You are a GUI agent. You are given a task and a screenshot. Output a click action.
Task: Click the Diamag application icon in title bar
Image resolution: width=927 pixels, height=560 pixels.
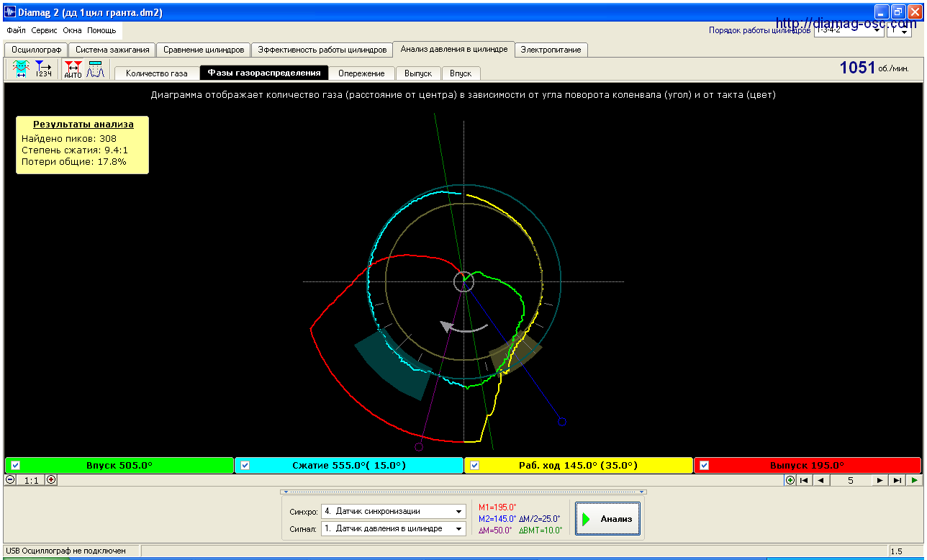coord(10,12)
